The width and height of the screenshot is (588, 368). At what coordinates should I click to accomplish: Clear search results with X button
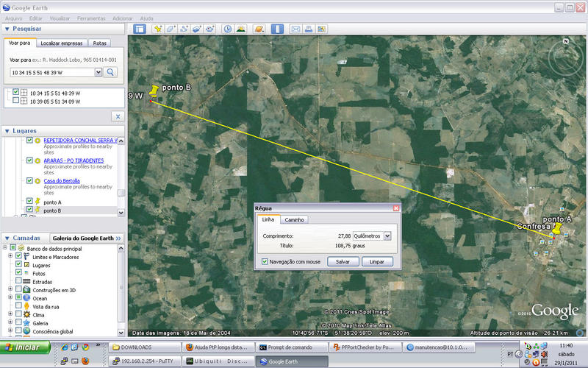(x=118, y=116)
